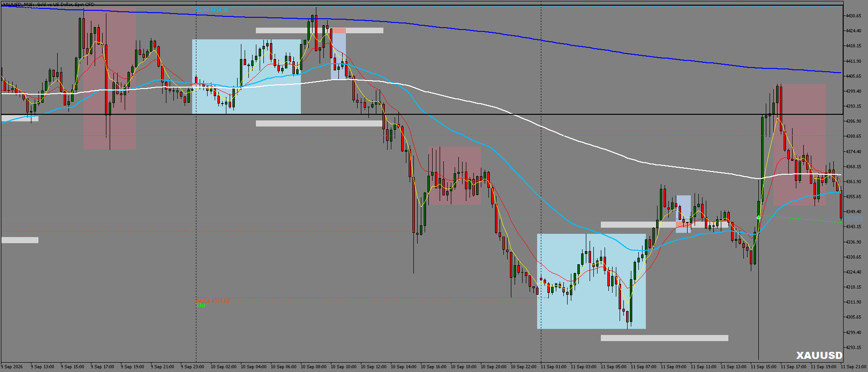The height and width of the screenshot is (372, 868).
Task: Click the 4418.15 price level
Action: pos(853,46)
